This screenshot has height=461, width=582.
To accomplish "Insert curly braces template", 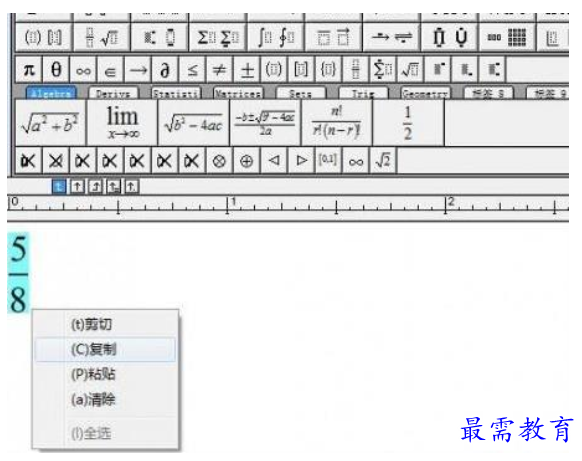I will click(328, 69).
